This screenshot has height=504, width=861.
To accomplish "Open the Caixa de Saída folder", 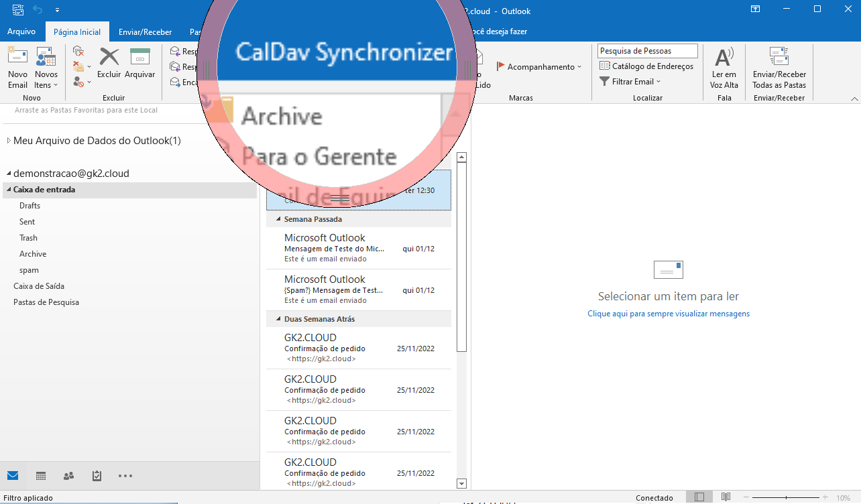I will coord(39,286).
